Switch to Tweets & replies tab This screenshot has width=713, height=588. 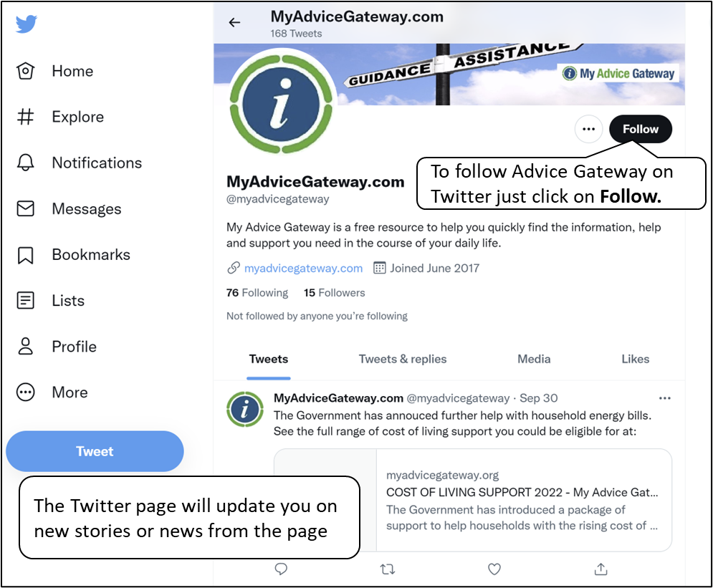click(x=403, y=359)
